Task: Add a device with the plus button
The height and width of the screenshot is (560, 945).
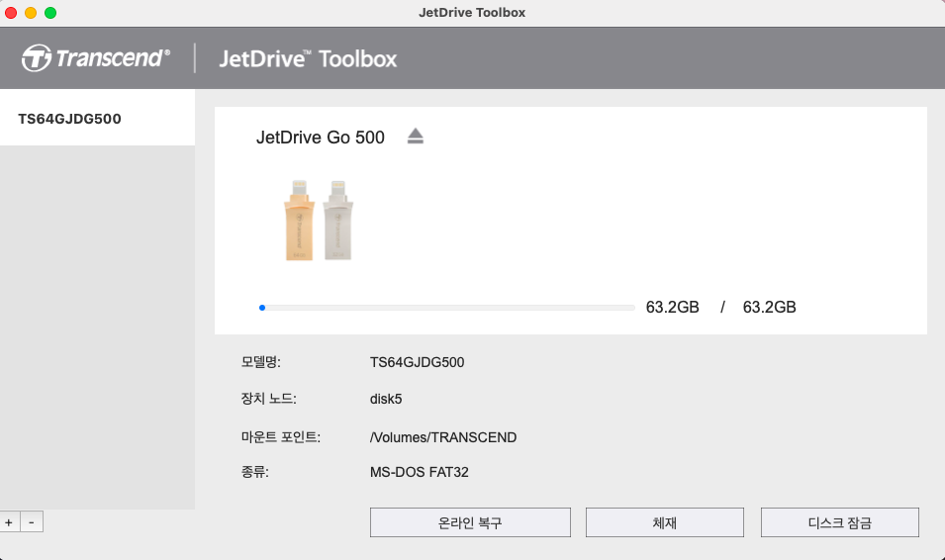Action: pyautogui.click(x=9, y=522)
